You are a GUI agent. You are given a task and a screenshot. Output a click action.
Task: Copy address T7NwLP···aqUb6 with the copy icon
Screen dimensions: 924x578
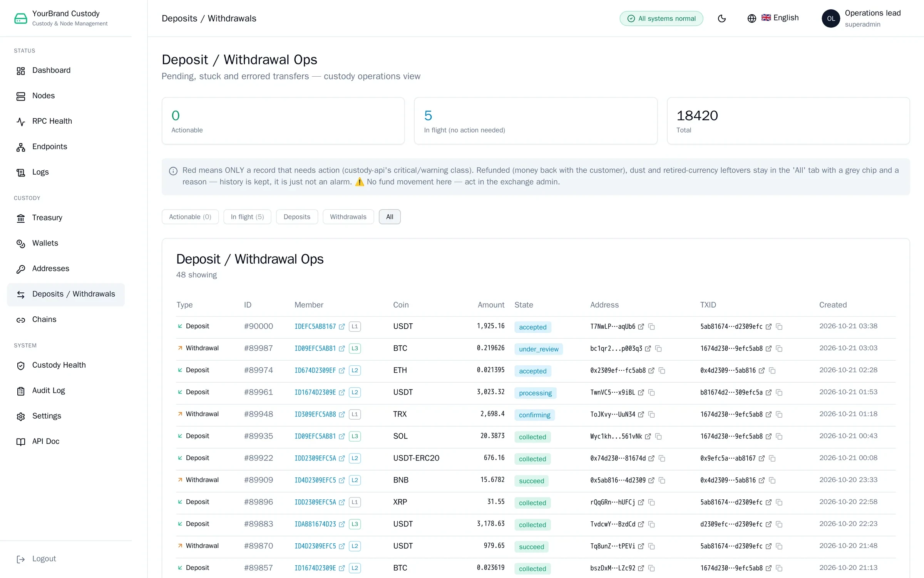[x=651, y=326]
